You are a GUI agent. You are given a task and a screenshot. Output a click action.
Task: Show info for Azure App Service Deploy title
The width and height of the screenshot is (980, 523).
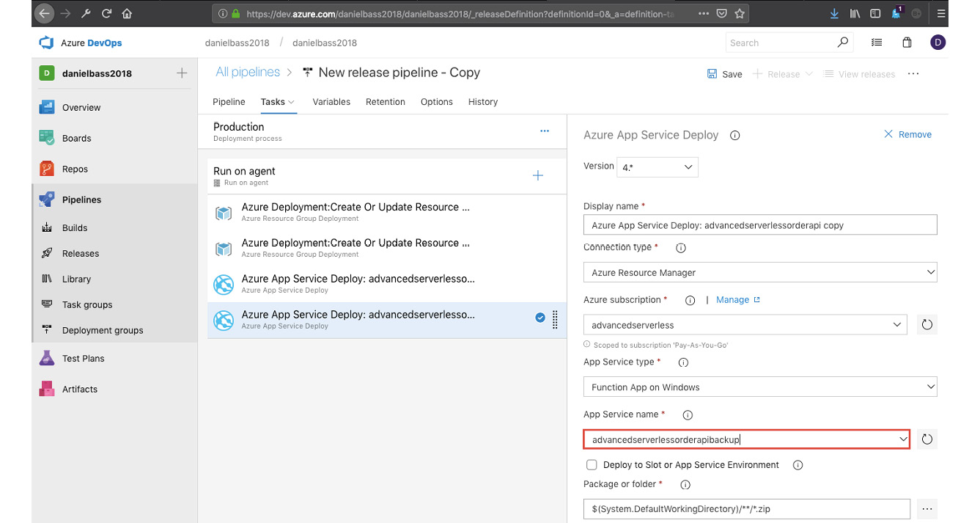(735, 135)
